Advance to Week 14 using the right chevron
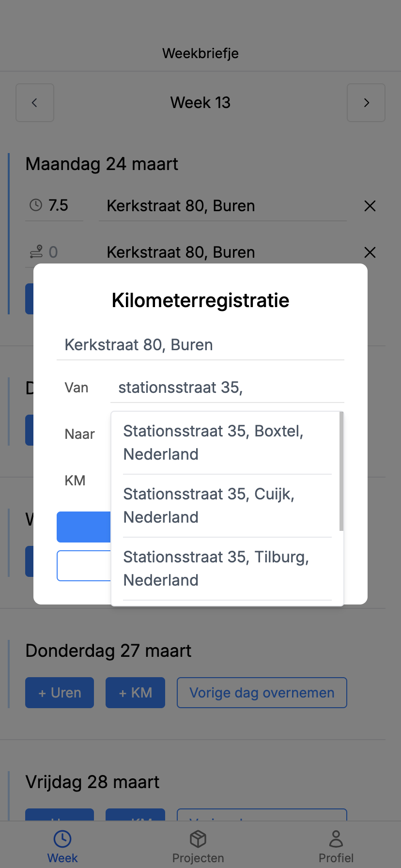Screen dimensions: 401x868 (366, 103)
